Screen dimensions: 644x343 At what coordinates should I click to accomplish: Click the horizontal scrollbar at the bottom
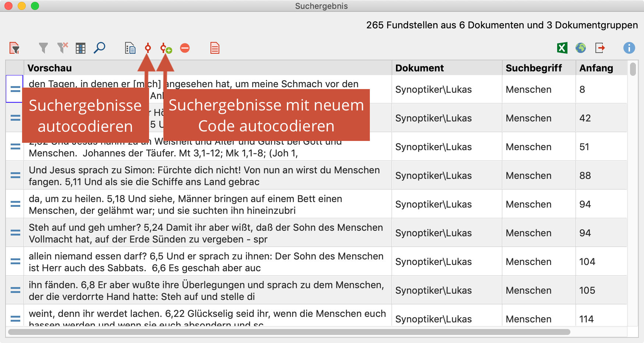tap(289, 332)
